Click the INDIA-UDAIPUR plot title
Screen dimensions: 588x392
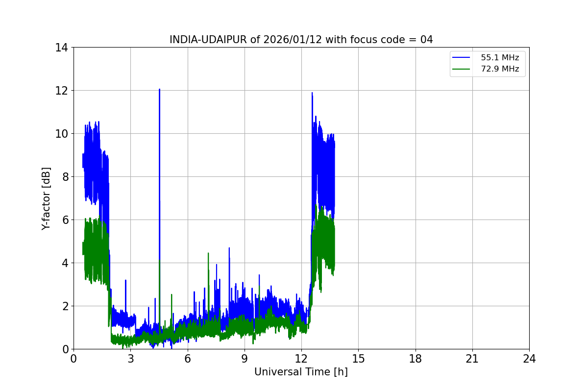pos(301,40)
